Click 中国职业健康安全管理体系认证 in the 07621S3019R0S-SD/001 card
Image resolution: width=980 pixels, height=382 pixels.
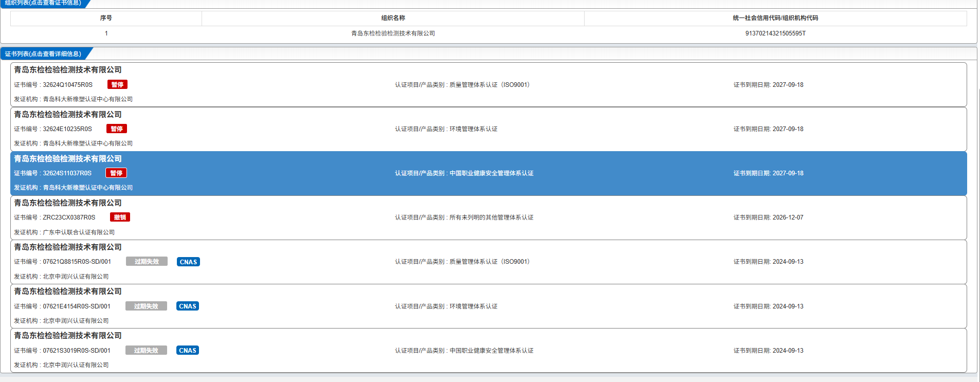pos(492,351)
